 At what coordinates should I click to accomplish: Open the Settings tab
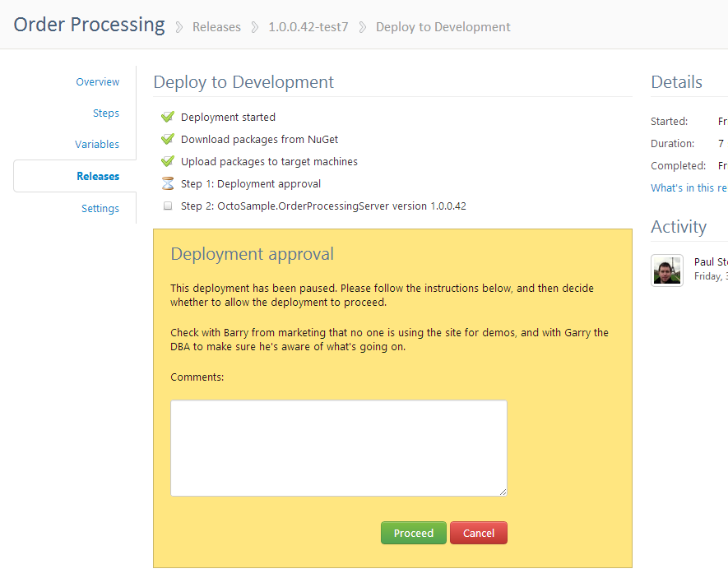[100, 208]
